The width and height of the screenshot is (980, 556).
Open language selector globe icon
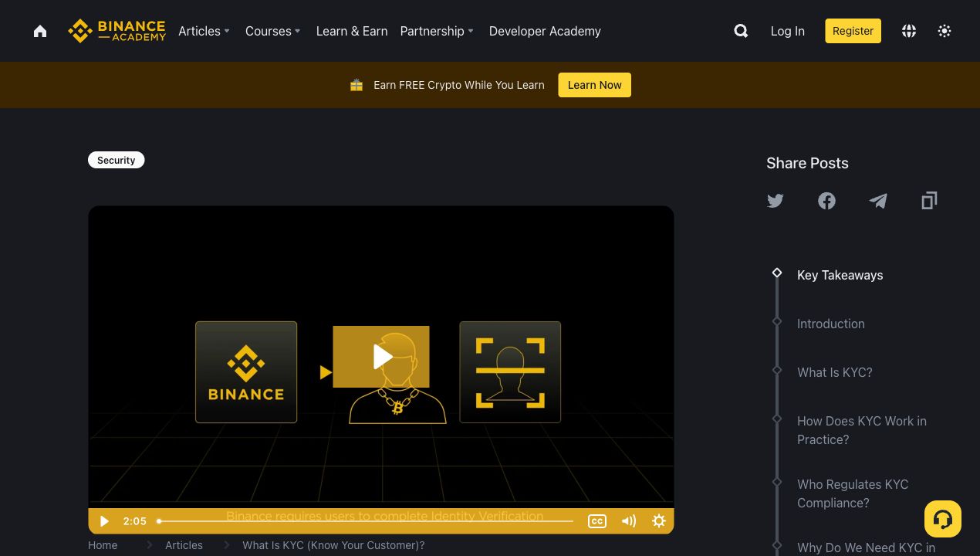tap(909, 31)
